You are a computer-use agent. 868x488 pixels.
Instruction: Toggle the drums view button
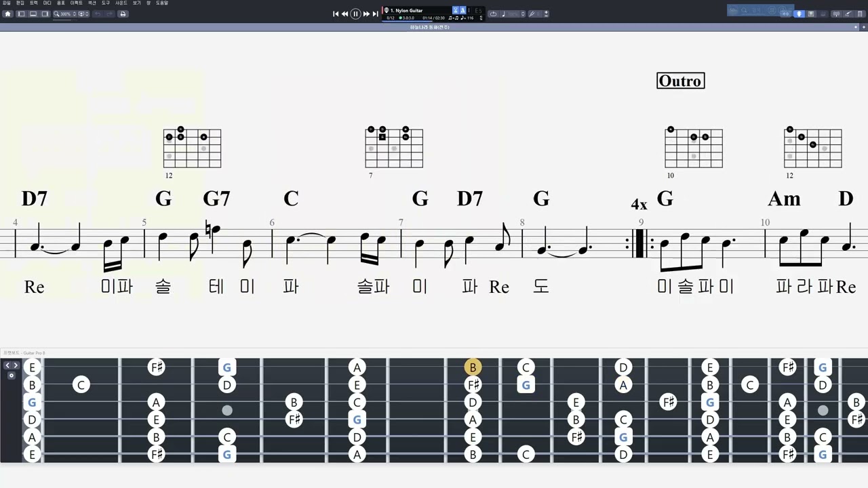pyautogui.click(x=823, y=14)
